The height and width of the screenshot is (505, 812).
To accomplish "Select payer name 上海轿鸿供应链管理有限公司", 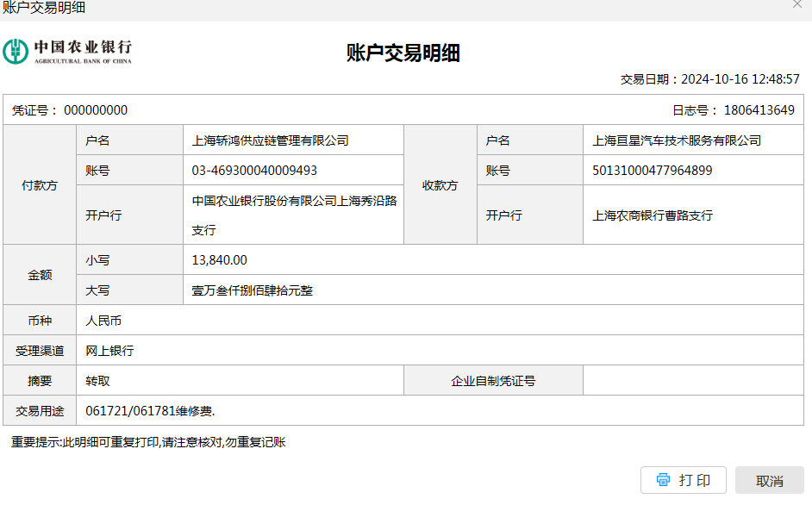I will [270, 140].
